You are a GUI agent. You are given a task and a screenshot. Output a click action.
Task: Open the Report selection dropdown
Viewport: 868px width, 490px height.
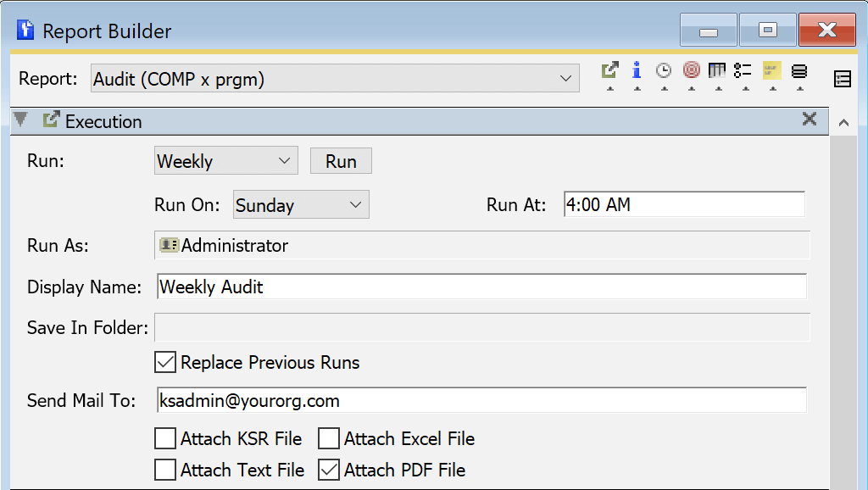(x=568, y=77)
